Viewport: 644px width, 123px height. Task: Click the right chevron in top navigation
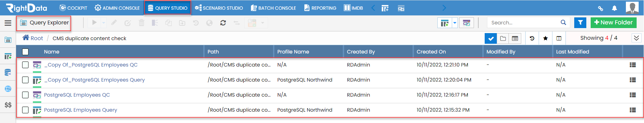click(x=444, y=8)
